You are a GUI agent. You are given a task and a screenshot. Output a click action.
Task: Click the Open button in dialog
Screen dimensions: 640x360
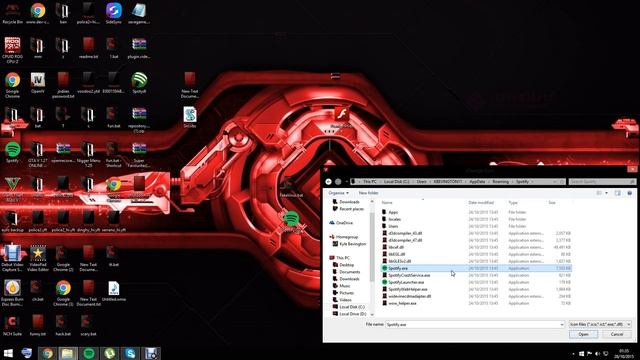(x=583, y=334)
